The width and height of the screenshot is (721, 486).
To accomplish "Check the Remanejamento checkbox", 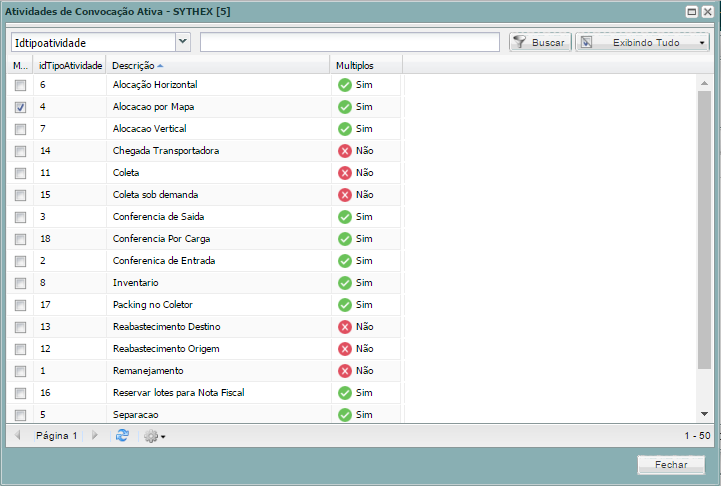I will click(20, 371).
